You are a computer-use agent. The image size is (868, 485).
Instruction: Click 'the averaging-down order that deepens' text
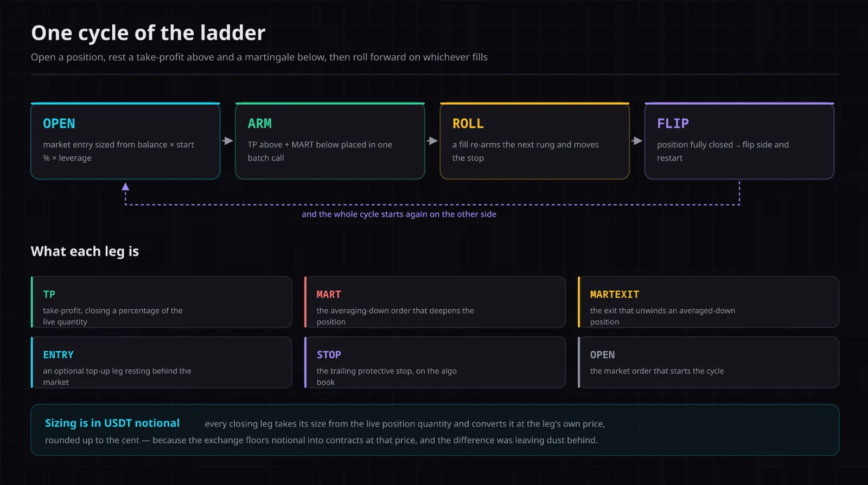click(395, 316)
